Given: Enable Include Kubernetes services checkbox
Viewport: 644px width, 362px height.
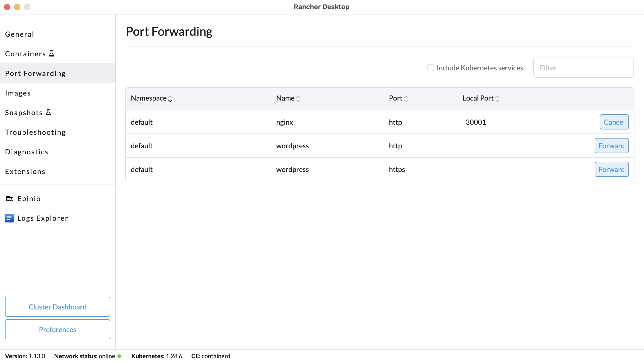Looking at the screenshot, I should coord(430,68).
